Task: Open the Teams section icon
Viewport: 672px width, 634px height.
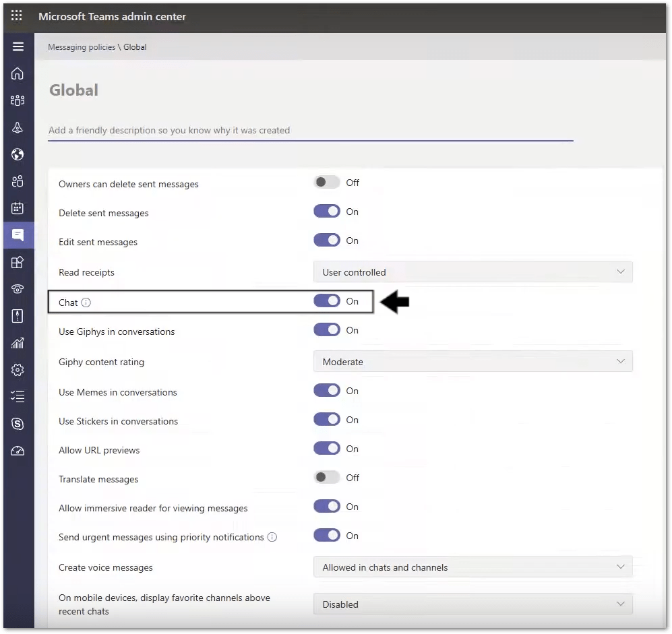Action: (x=18, y=100)
